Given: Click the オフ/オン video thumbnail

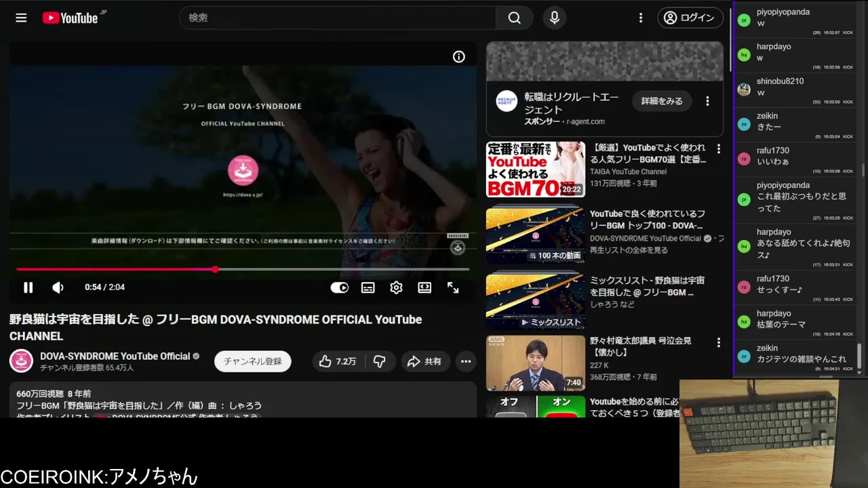Looking at the screenshot, I should 536,407.
